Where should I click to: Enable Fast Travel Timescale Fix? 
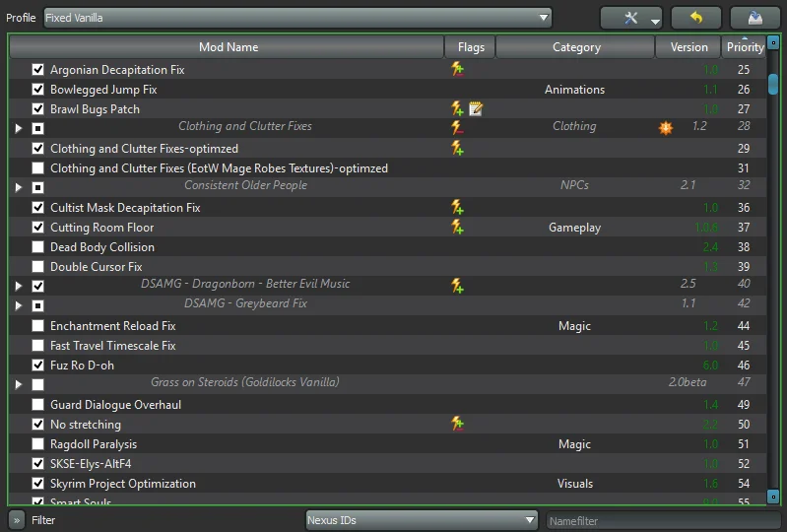point(37,345)
